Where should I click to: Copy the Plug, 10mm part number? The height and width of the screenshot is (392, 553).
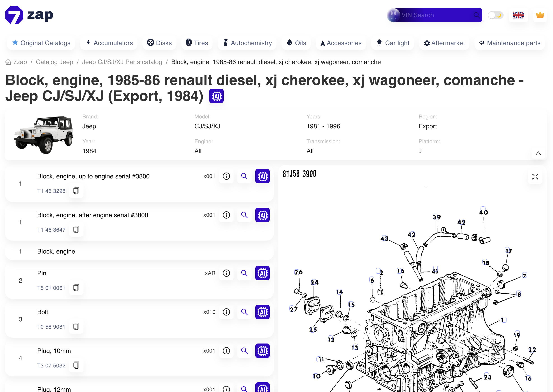[x=76, y=365]
